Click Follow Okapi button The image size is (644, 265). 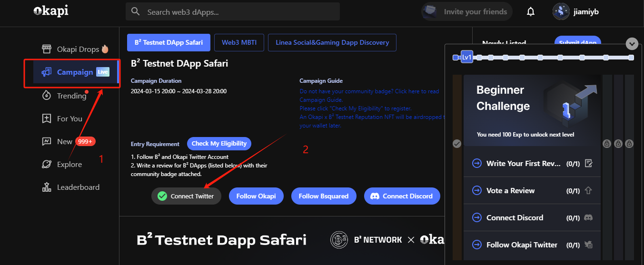256,196
